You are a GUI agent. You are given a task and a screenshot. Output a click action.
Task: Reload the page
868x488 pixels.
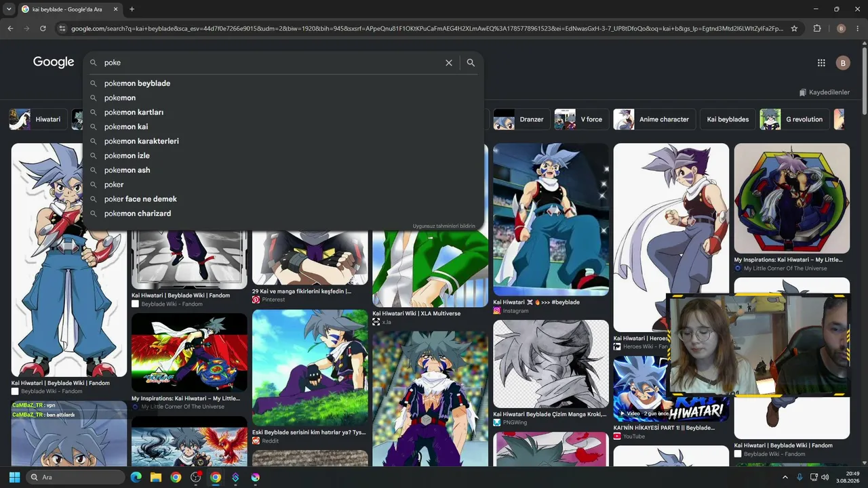coord(43,28)
